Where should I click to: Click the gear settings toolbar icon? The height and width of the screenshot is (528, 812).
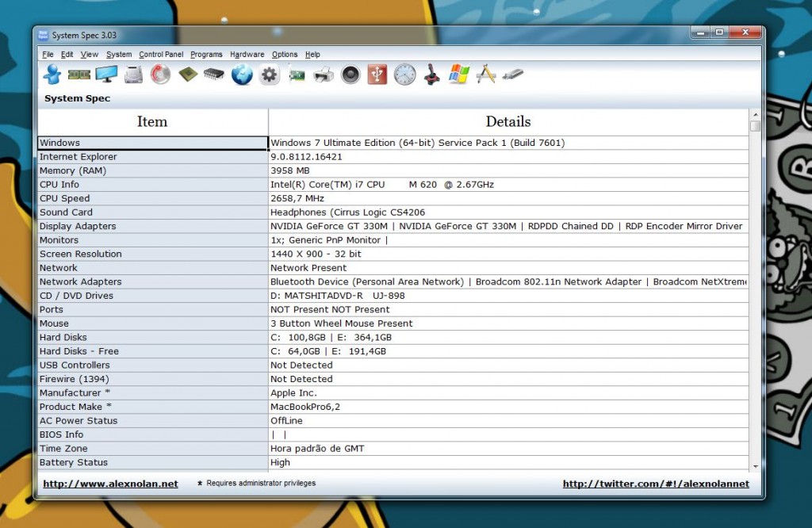270,75
